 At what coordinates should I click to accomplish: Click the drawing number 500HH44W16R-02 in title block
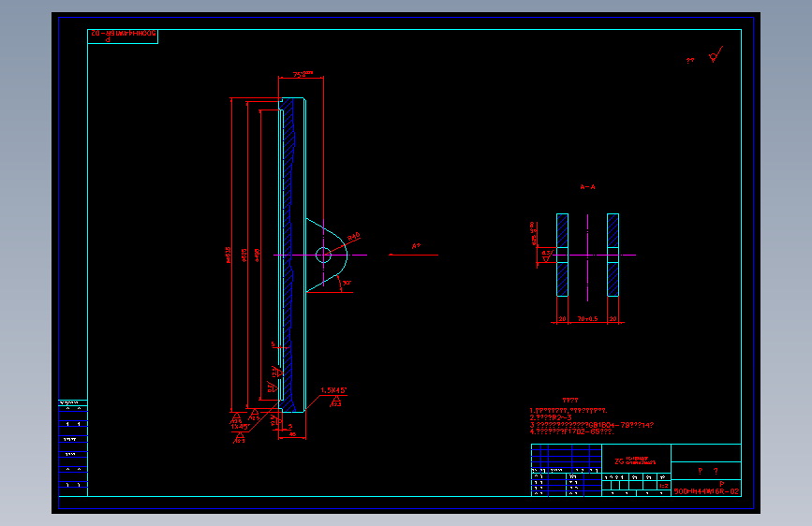pos(706,491)
